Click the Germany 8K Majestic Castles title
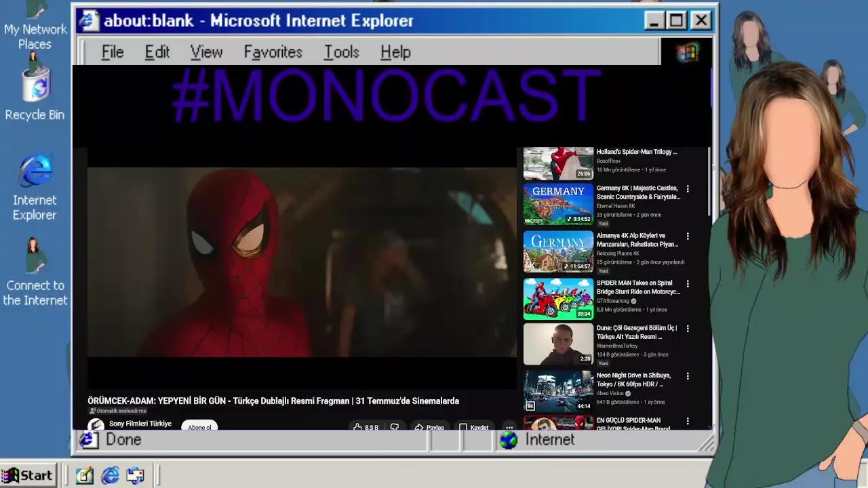The image size is (868, 488). pyautogui.click(x=638, y=192)
